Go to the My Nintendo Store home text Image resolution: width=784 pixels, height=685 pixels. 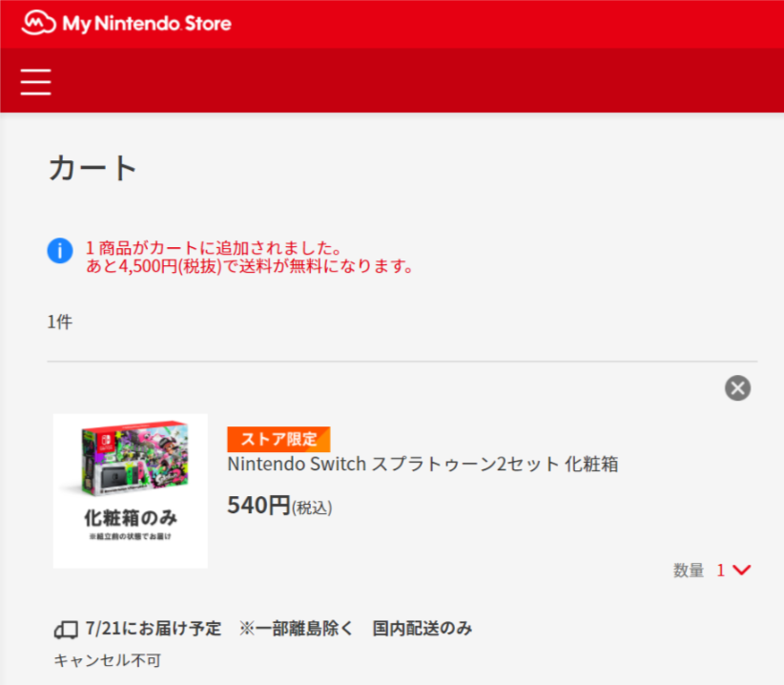147,24
